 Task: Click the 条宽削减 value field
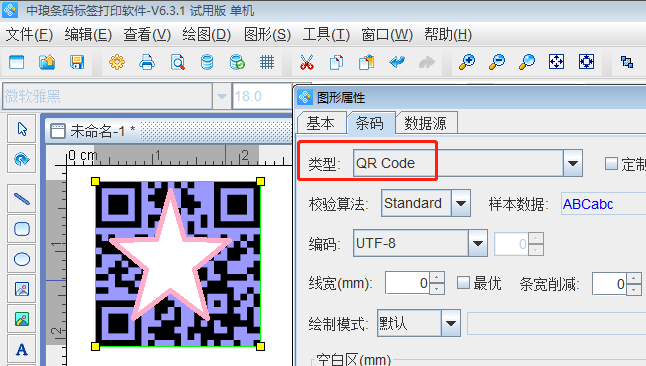(x=609, y=284)
